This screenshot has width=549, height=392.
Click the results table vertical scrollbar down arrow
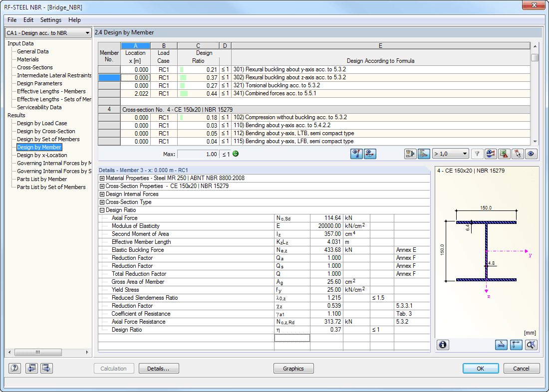pos(535,142)
